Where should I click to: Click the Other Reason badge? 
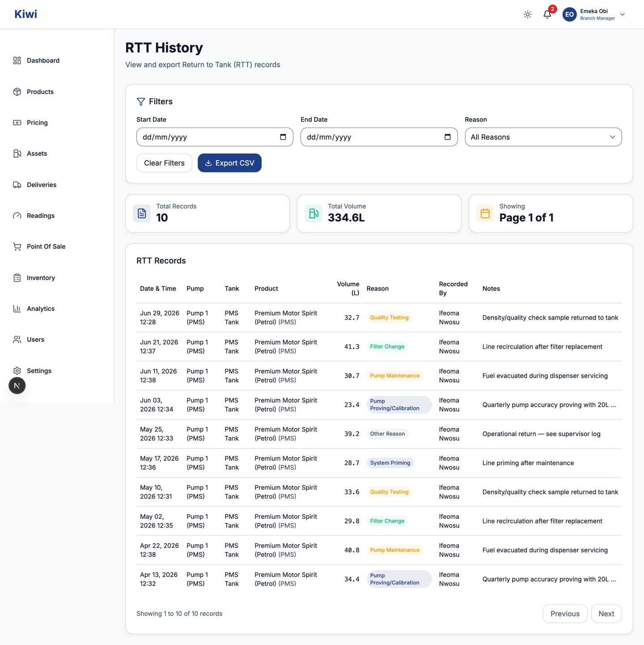click(x=387, y=434)
